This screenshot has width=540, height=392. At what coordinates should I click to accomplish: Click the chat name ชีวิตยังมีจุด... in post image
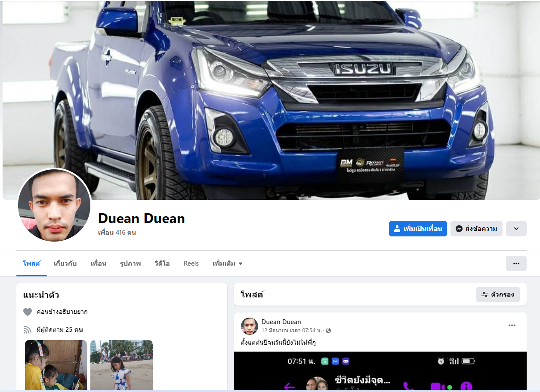click(x=362, y=380)
